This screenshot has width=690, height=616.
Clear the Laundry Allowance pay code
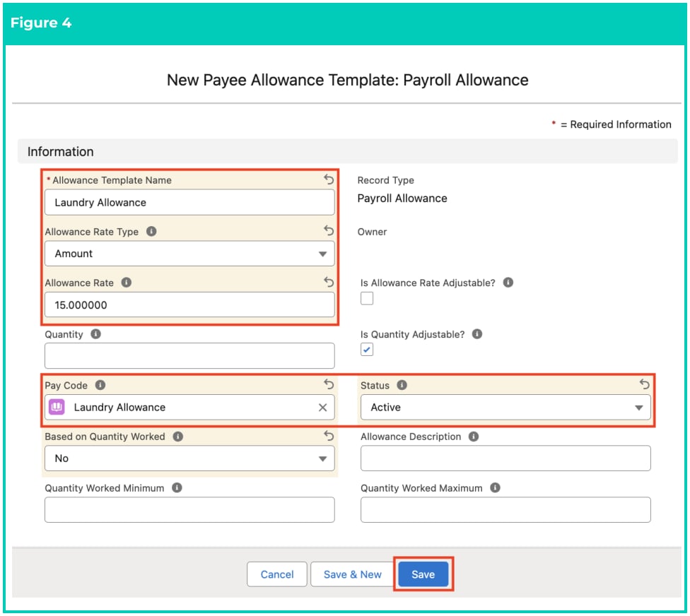[x=322, y=408]
